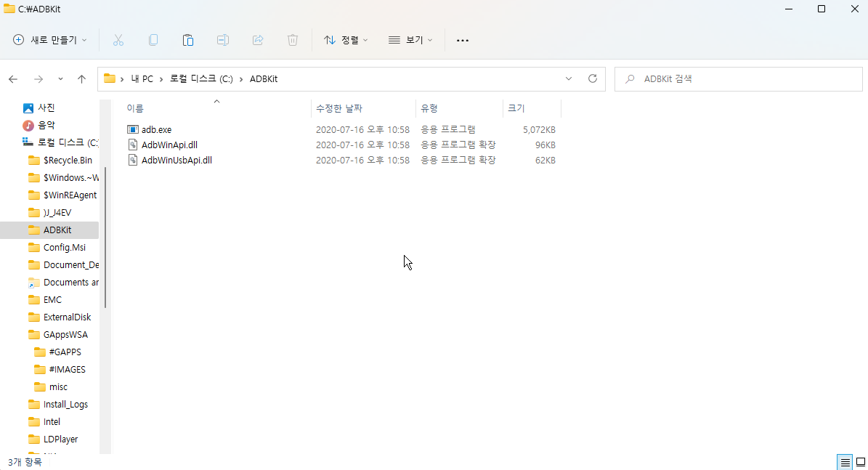Viewport: 868px width, 470px height.
Task: Click the Paste icon in the toolbar
Action: 187,40
